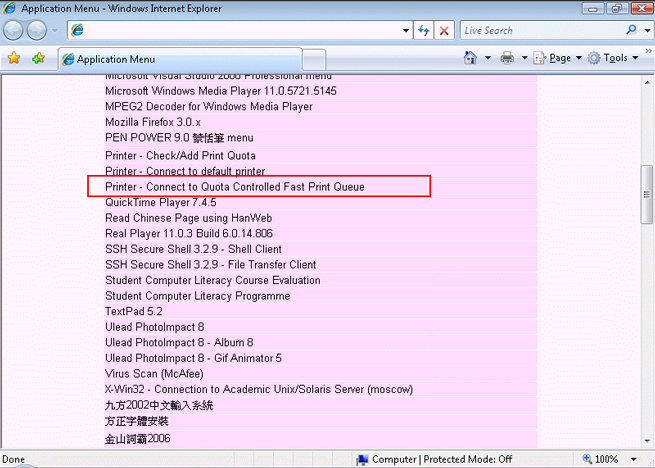655x468 pixels.
Task: Open X-Win32 Connection to Academic Unix/Solaris Server
Action: click(x=259, y=389)
